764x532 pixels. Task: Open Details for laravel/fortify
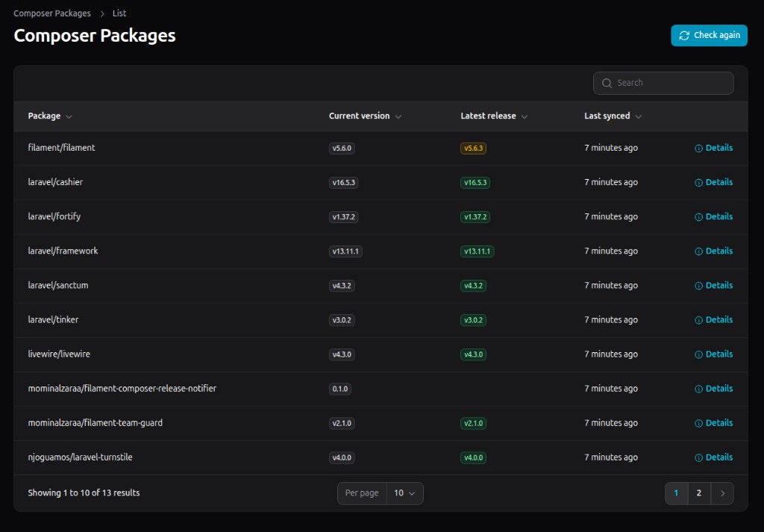tap(713, 217)
